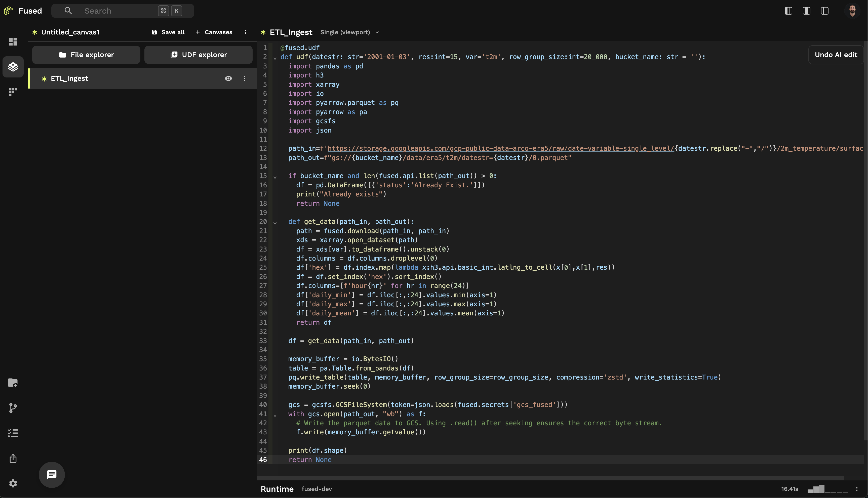Screen dimensions: 868x498
Task: Open the task checklist icon in sidebar
Action: tap(13, 433)
